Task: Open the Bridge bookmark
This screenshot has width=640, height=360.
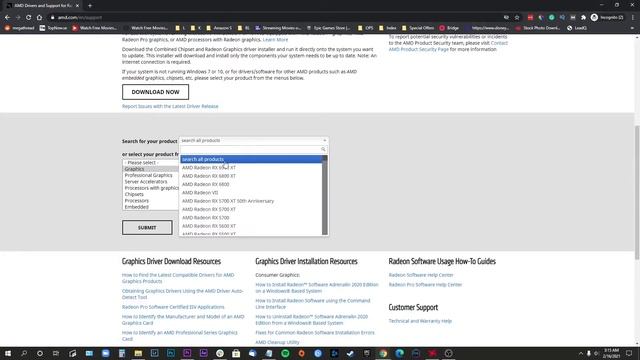Action: (449, 28)
